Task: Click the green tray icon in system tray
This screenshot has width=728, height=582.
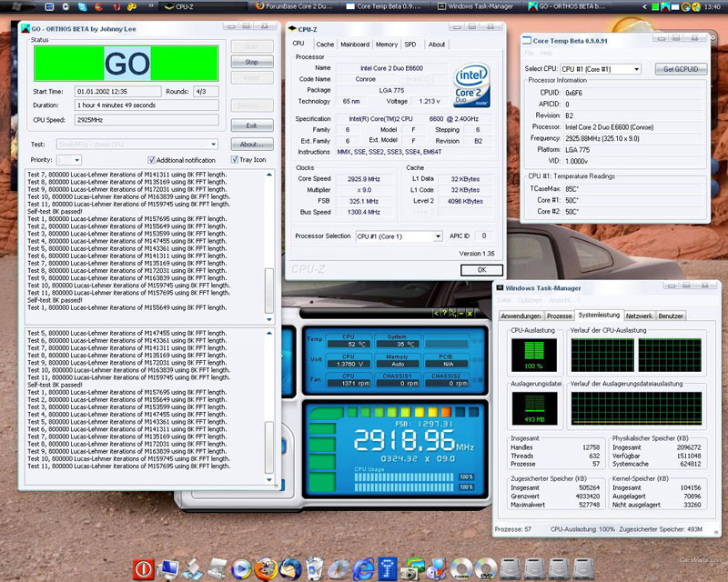Action: click(x=655, y=6)
